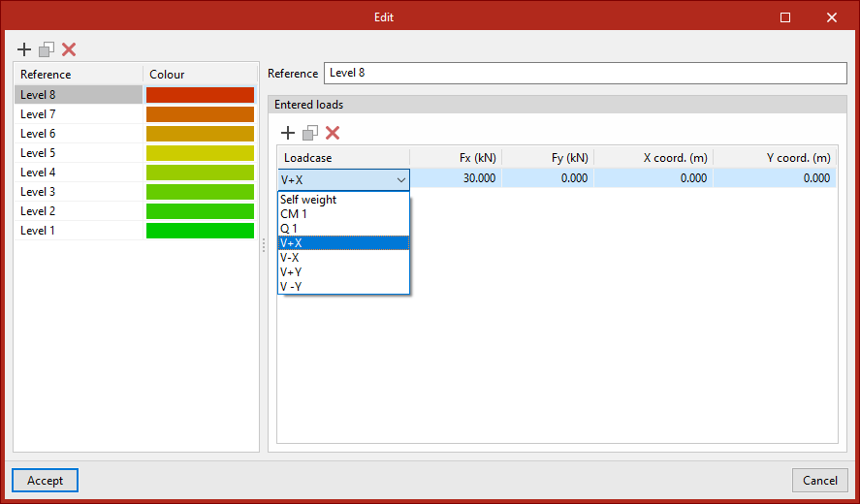Delete the load in Entered loads
Image resolution: width=860 pixels, height=504 pixels.
click(333, 133)
